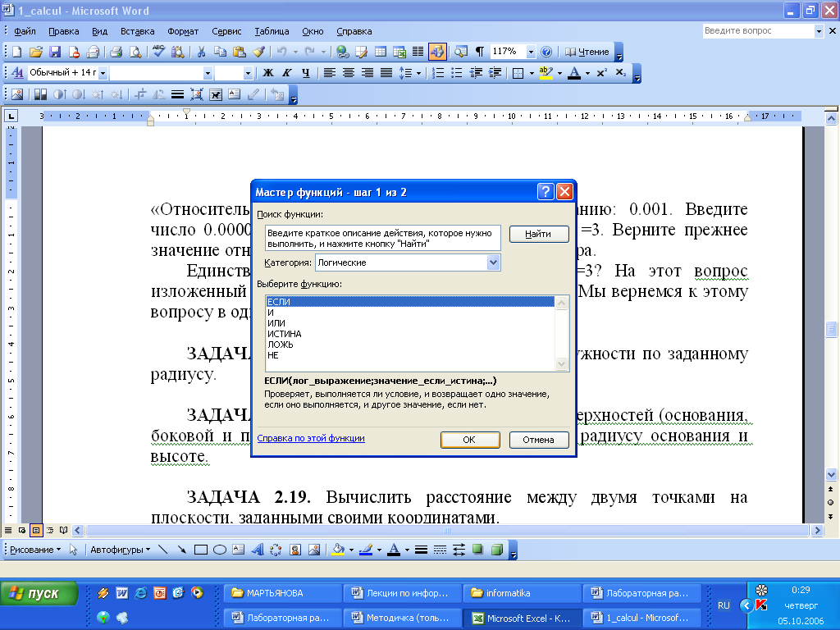Increase indent icon
This screenshot has width=840, height=630.
495,73
